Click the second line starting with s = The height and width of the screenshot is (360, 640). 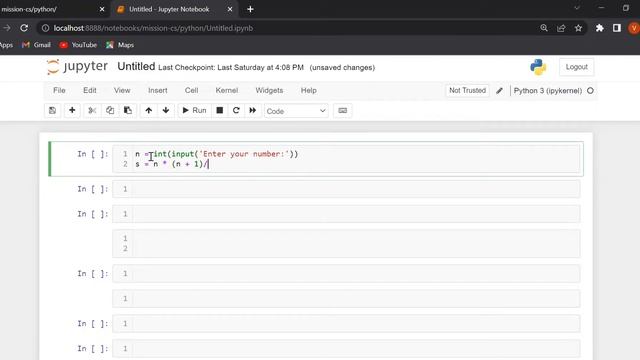(x=172, y=164)
